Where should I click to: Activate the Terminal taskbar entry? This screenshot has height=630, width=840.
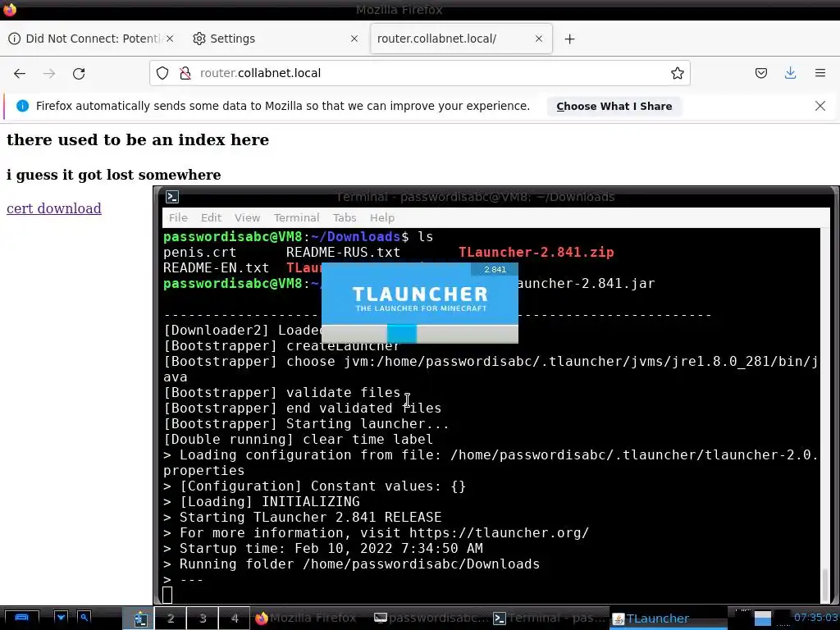click(549, 619)
